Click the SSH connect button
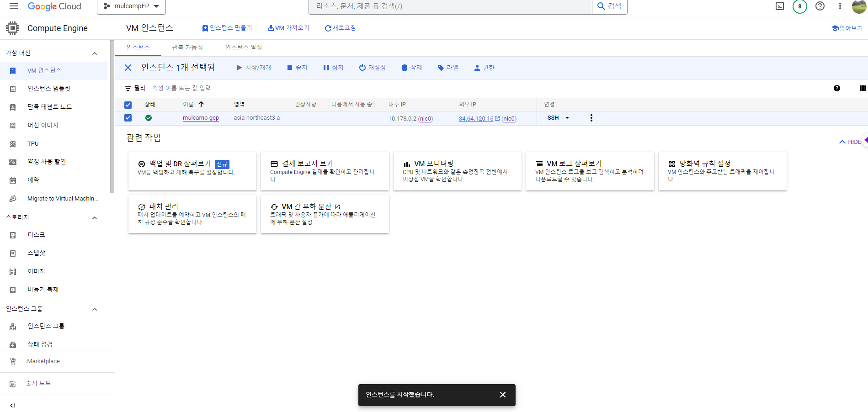Viewport: 868px width, 412px height. [x=553, y=118]
